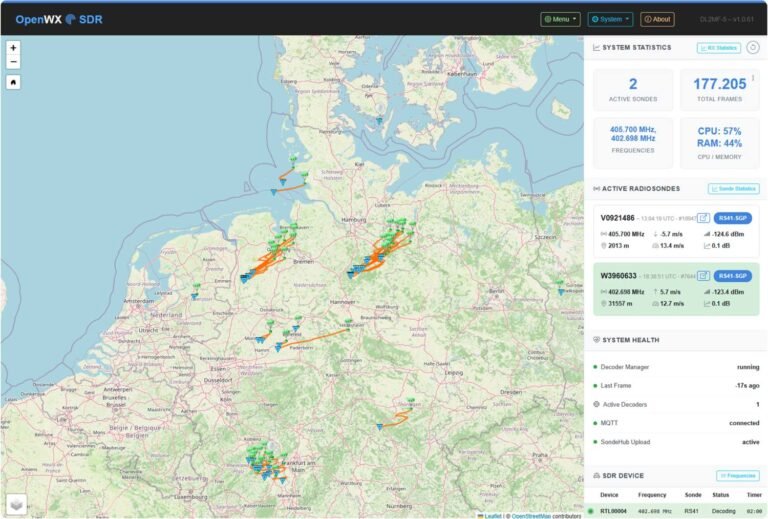
Task: Click the Active Sondes statistic card
Action: [x=633, y=90]
